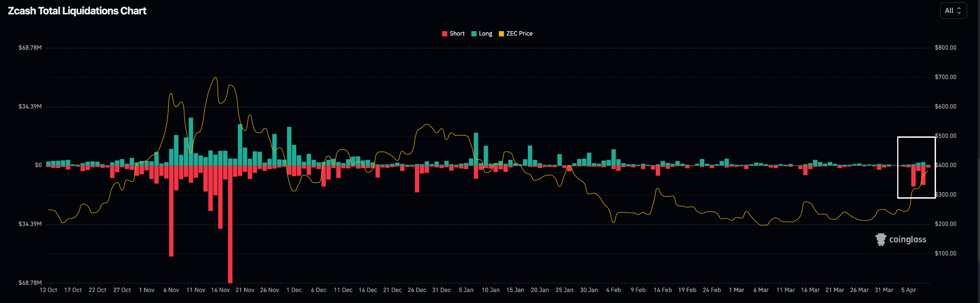Click the 4 Feb date label
This screenshot has width=980, height=303.
(x=613, y=290)
